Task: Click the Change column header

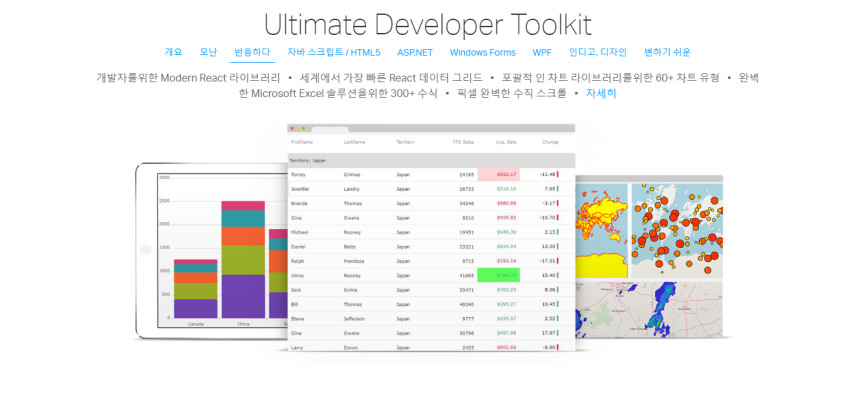Action: tap(550, 142)
